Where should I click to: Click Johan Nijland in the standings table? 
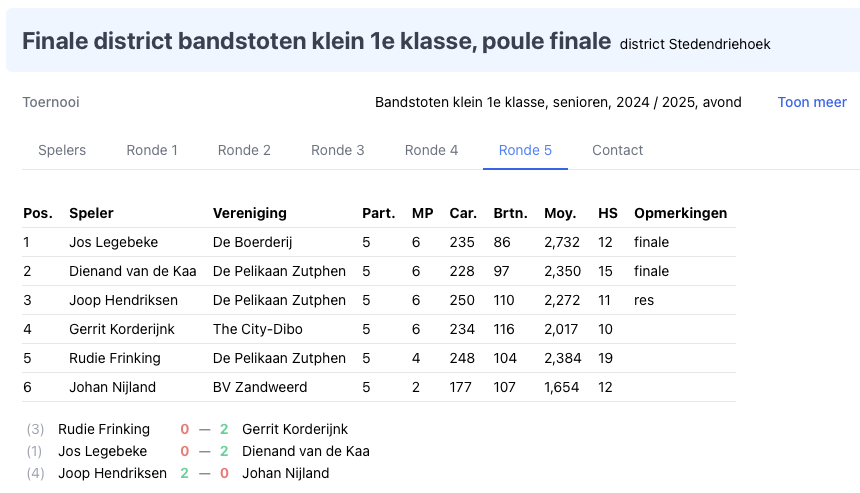tap(113, 387)
